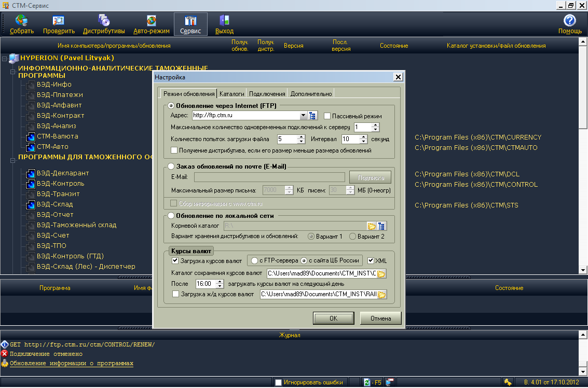Browse folder for Каталог сохранения курсов валют
Screen dimensions: 588x388
(x=381, y=274)
